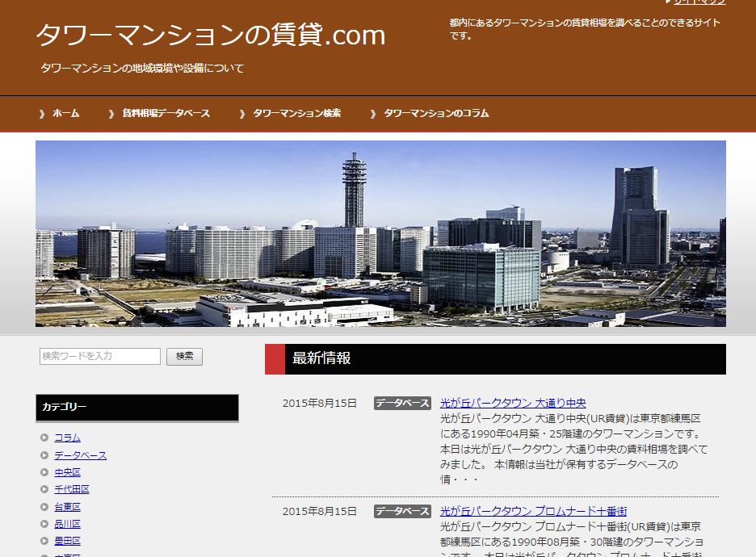Click the skyline header banner image

[380, 233]
